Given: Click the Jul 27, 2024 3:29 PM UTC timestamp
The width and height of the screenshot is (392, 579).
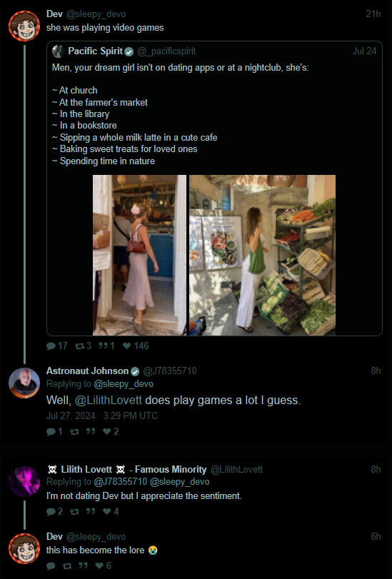Looking at the screenshot, I should 102,416.
